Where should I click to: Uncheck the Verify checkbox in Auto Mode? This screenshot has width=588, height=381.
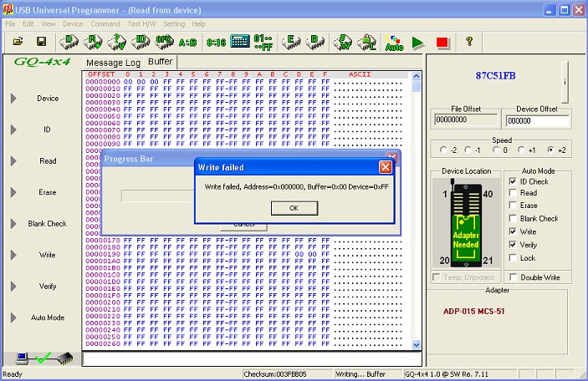513,245
